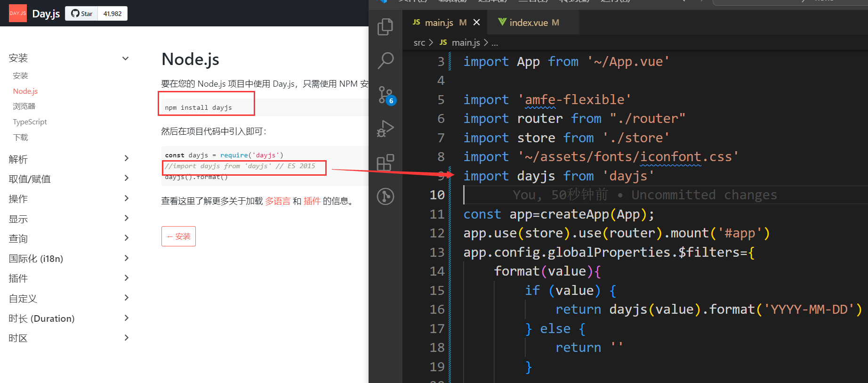Screen dimensions: 868x383
Task: Place cursor on import dayjs from 'dayjs' line
Action: pos(559,176)
